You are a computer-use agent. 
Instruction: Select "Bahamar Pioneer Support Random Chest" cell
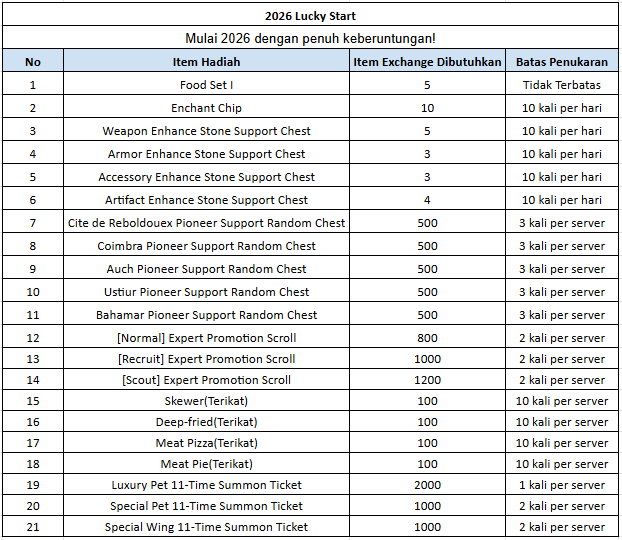(x=206, y=315)
